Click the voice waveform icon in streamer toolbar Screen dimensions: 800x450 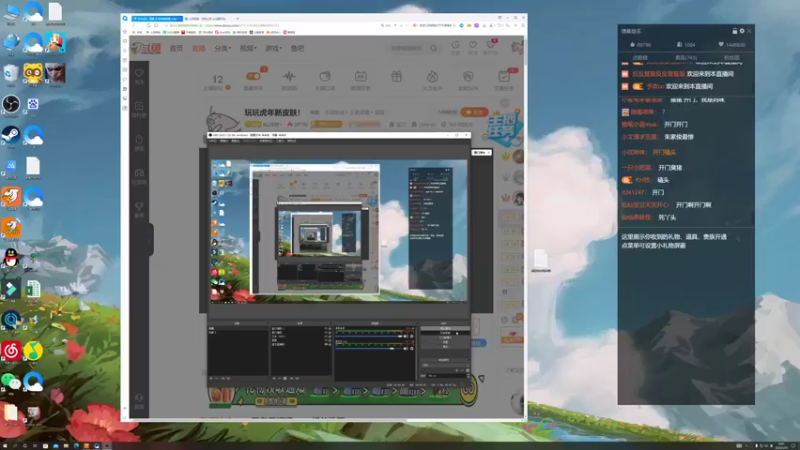click(x=289, y=77)
